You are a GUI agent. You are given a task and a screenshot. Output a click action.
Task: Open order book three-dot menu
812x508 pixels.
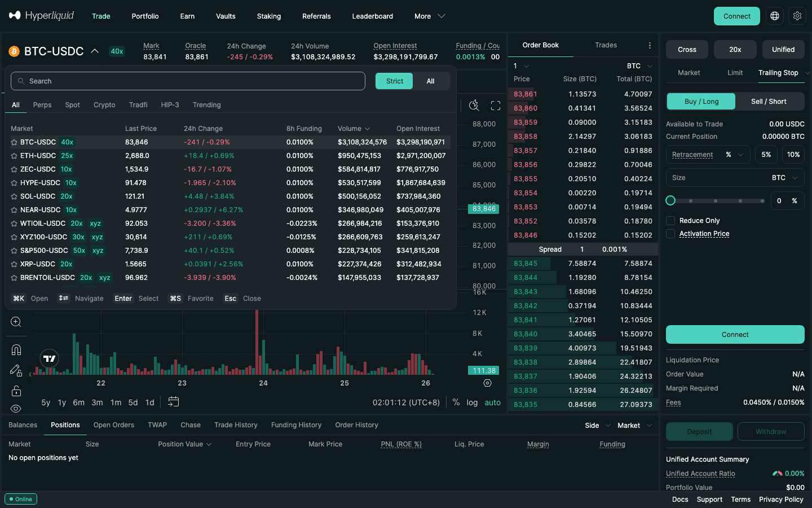(650, 45)
